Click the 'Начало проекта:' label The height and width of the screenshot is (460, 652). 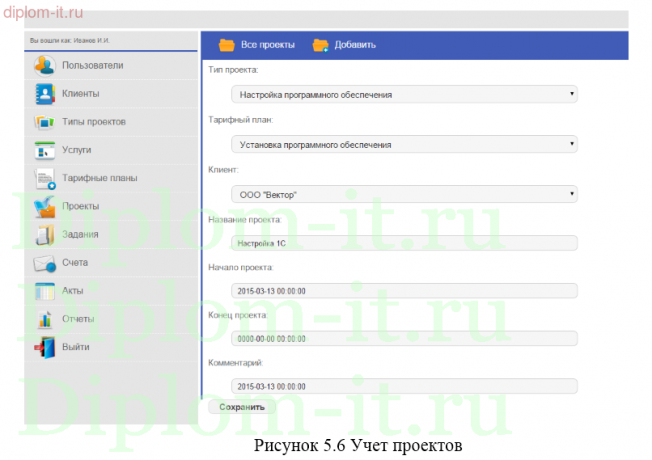click(241, 267)
